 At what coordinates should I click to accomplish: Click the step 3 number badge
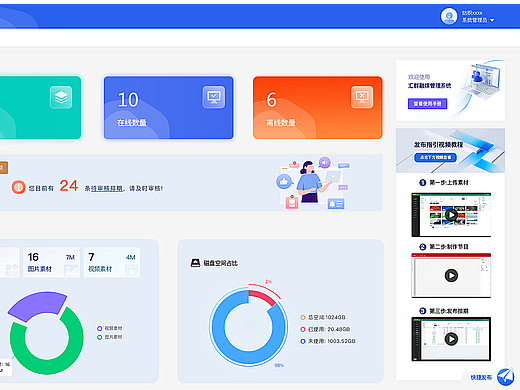pos(423,311)
